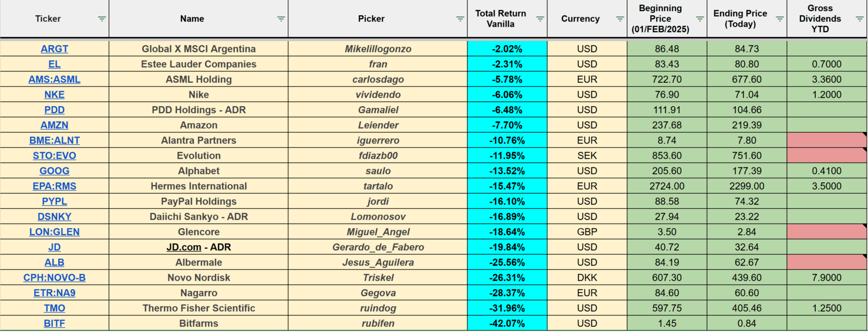Image resolution: width=868 pixels, height=332 pixels.
Task: Open the ARGT ticker link
Action: (x=55, y=49)
